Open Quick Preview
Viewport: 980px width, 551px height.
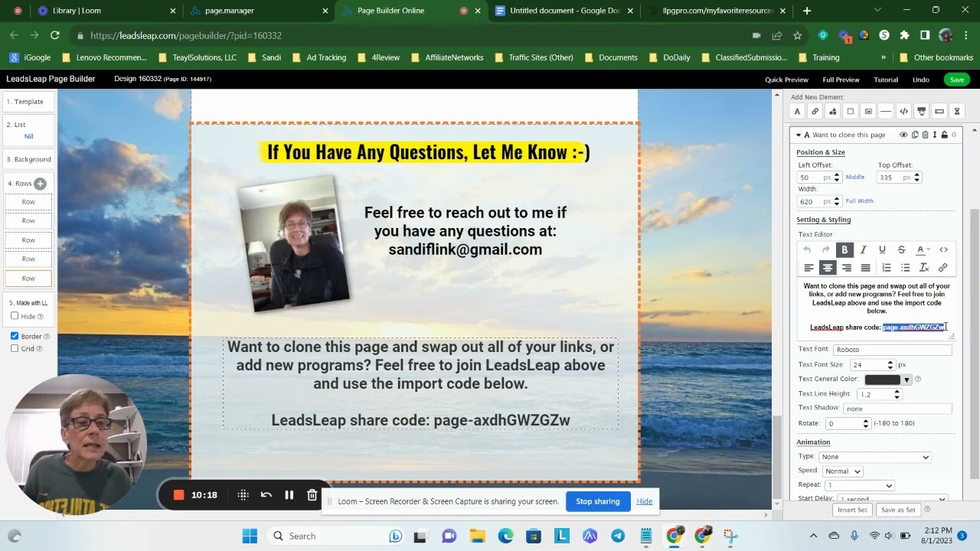tap(786, 80)
